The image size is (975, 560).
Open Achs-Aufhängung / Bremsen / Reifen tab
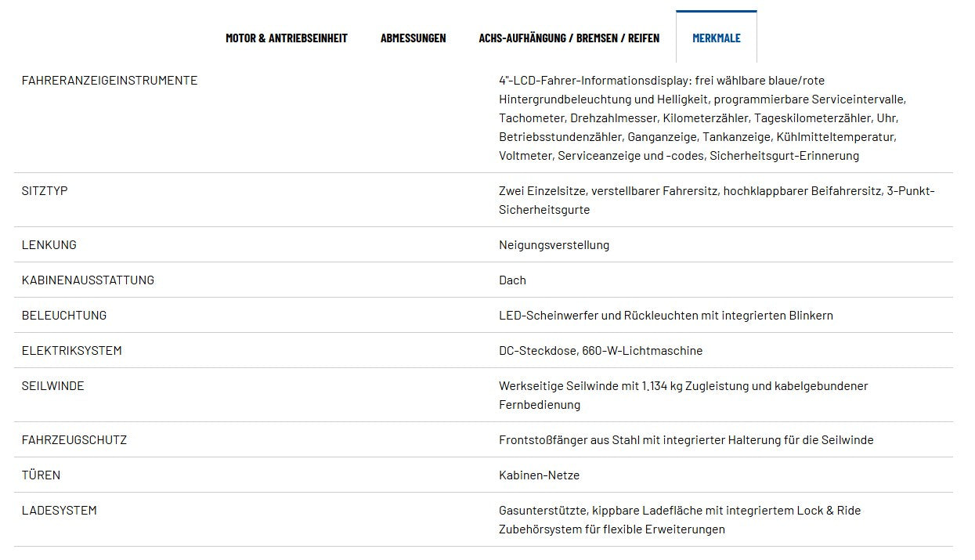click(x=569, y=38)
